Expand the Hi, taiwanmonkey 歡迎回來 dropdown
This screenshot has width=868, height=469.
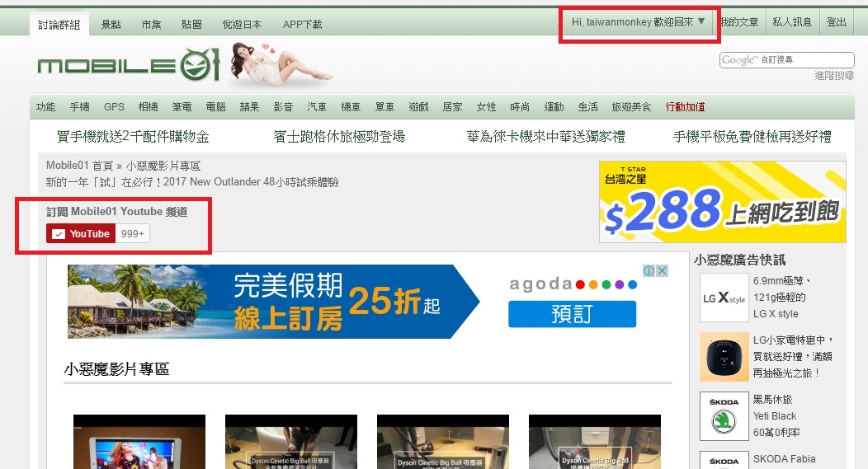639,22
